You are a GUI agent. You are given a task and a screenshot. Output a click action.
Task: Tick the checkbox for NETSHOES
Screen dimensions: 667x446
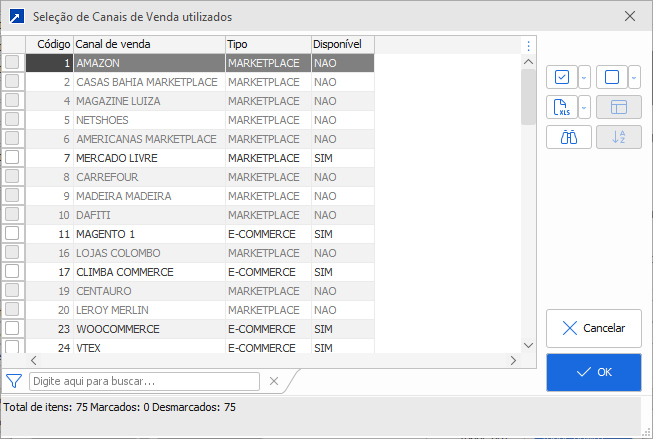(x=12, y=119)
